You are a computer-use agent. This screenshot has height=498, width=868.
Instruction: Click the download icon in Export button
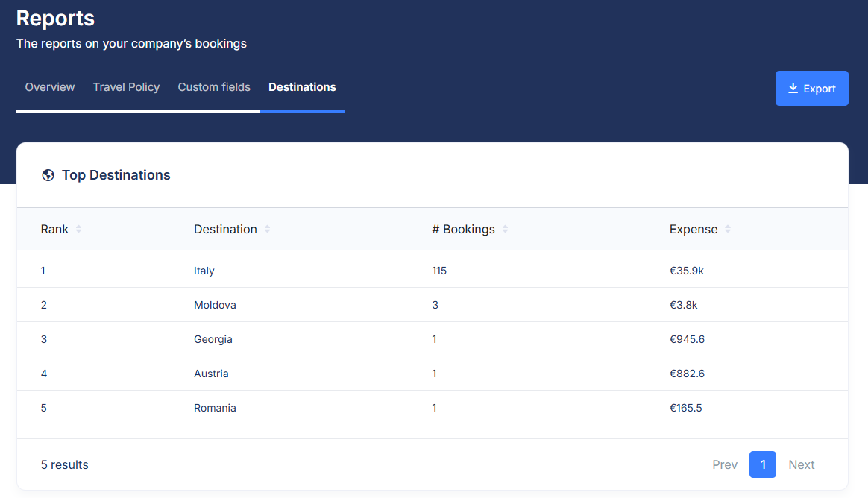(793, 89)
